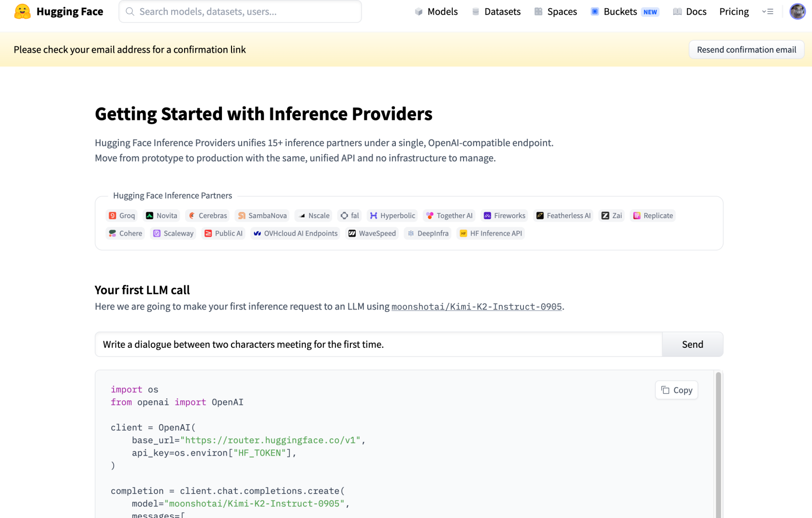Go to Spaces
The width and height of the screenshot is (812, 518).
click(x=556, y=12)
